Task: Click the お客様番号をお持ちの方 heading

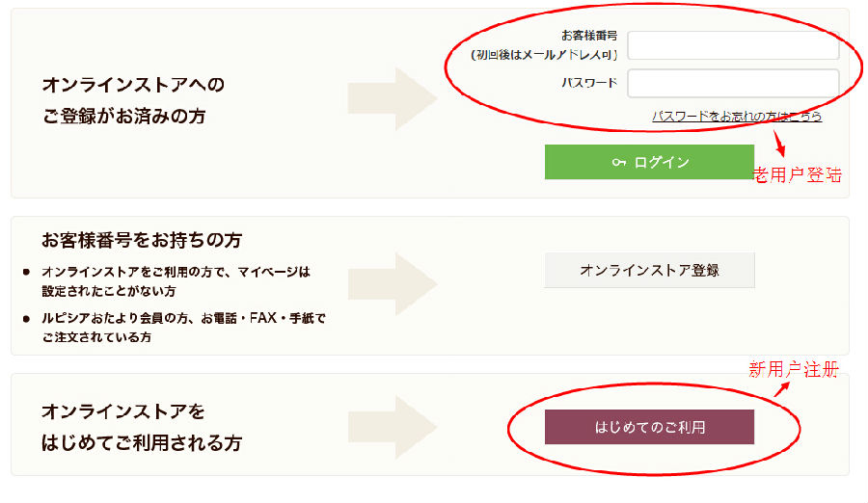Action: tap(141, 239)
